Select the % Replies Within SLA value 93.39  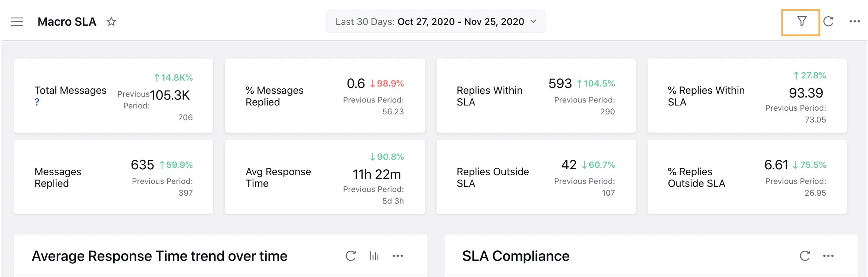pos(806,93)
